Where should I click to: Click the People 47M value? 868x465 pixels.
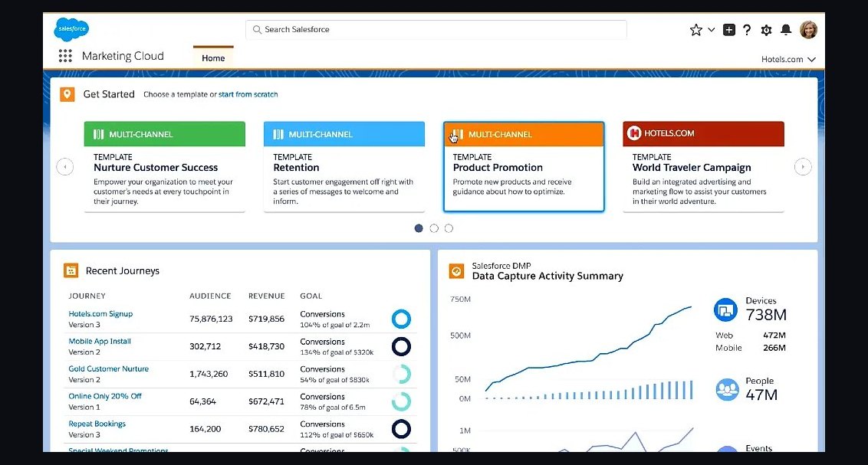pyautogui.click(x=761, y=395)
